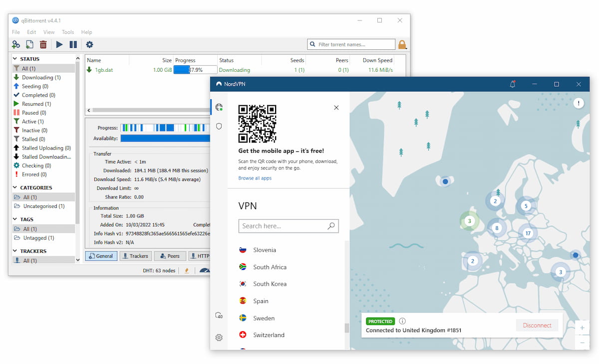Open qBittorrent Options gear icon
Screen dimensions: 599x364
pos(89,44)
